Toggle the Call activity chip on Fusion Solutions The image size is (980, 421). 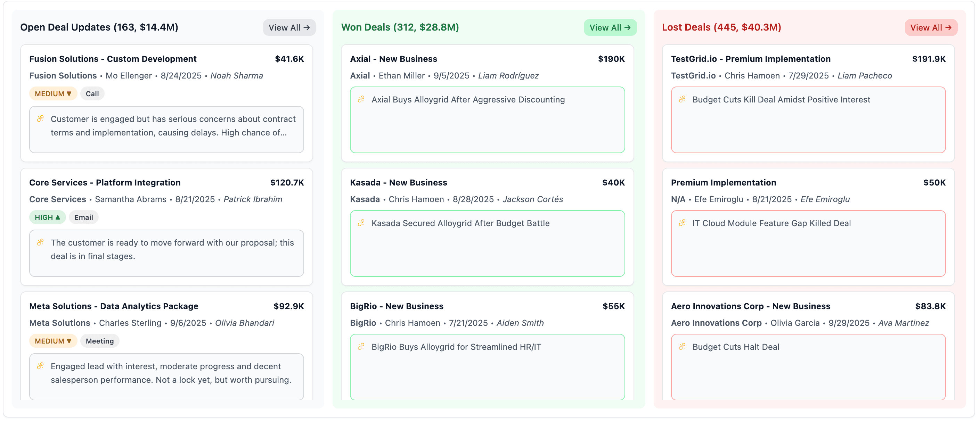coord(92,93)
